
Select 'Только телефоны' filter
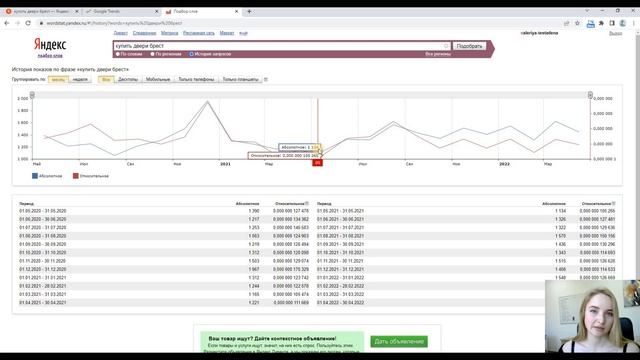(x=196, y=80)
